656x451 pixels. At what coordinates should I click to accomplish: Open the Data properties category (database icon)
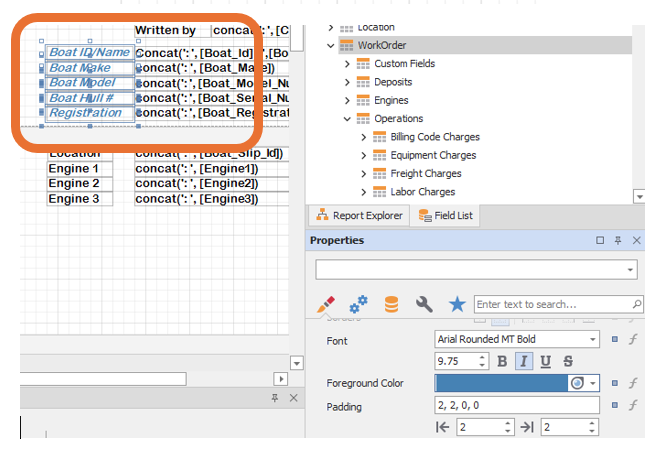(391, 303)
